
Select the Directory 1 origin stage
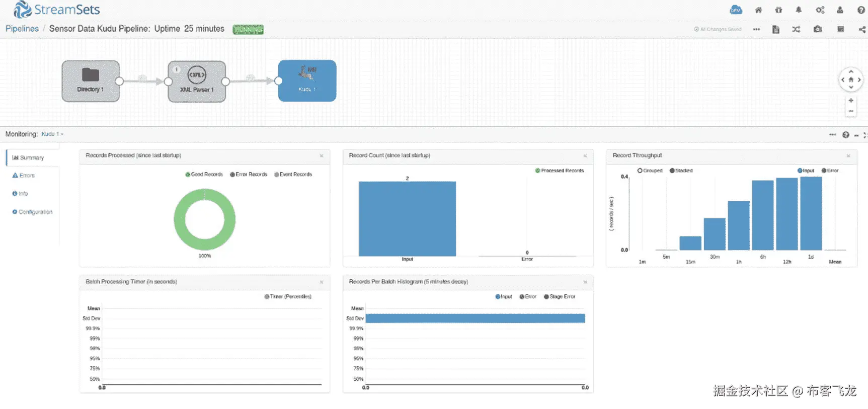91,81
